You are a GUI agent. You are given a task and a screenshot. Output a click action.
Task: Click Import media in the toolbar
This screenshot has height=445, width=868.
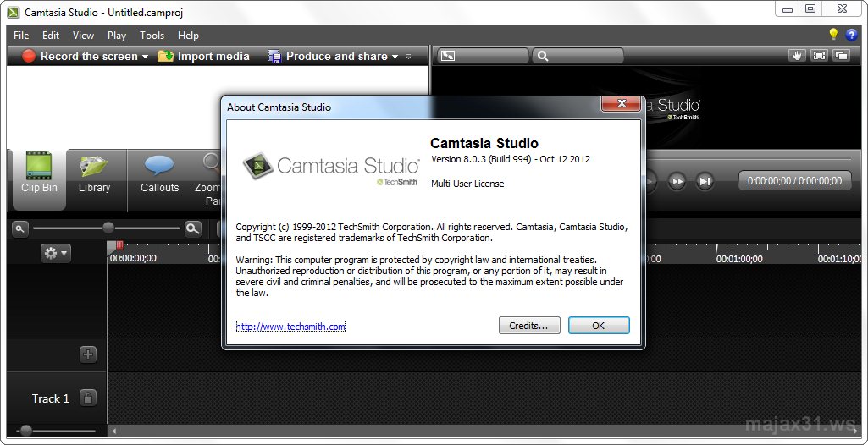203,56
